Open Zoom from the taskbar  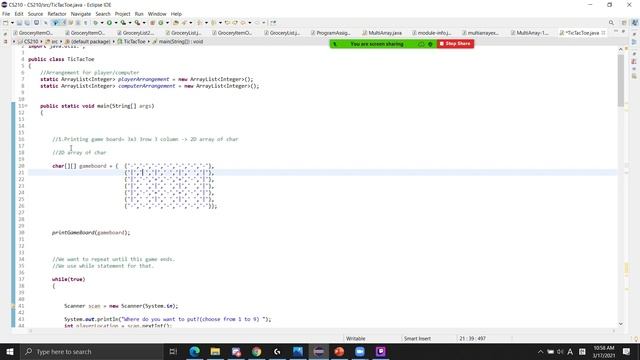pos(360,351)
